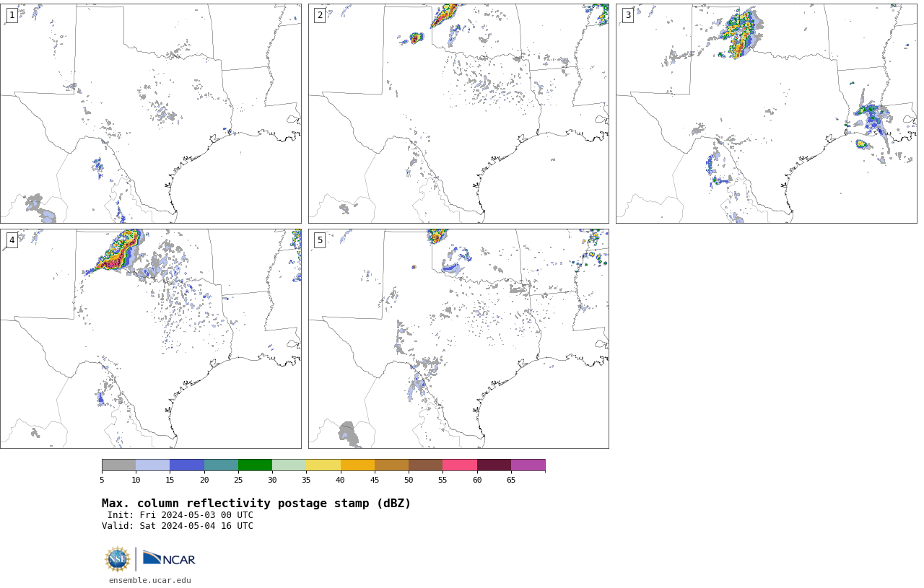Click the panel number 4 label
This screenshot has width=924, height=588.
pyautogui.click(x=12, y=240)
